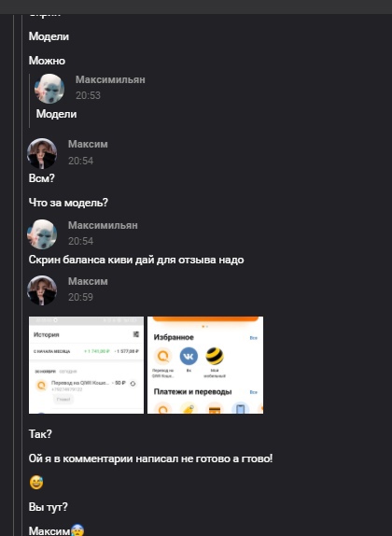
Task: Click the Beeline striped ball icon
Action: pyautogui.click(x=215, y=356)
